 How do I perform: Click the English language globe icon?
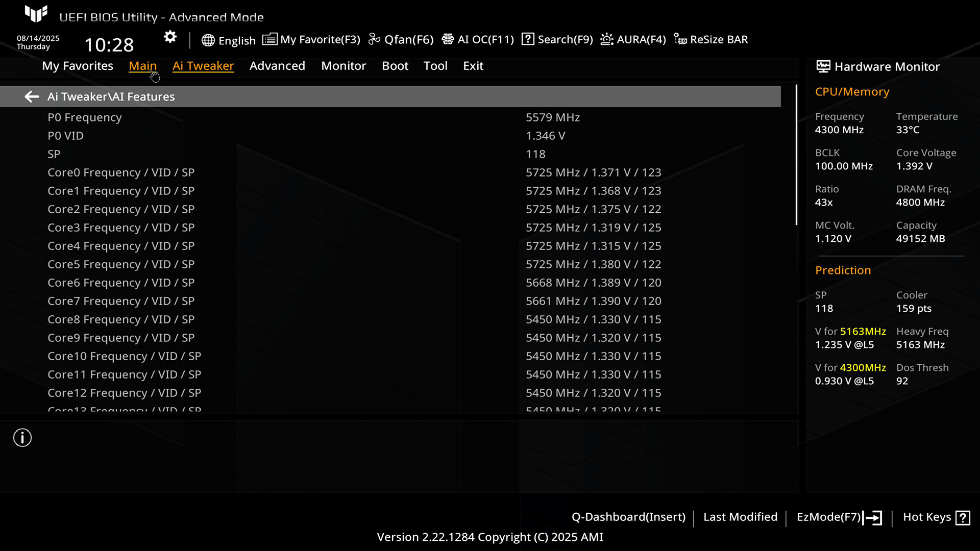tap(208, 40)
